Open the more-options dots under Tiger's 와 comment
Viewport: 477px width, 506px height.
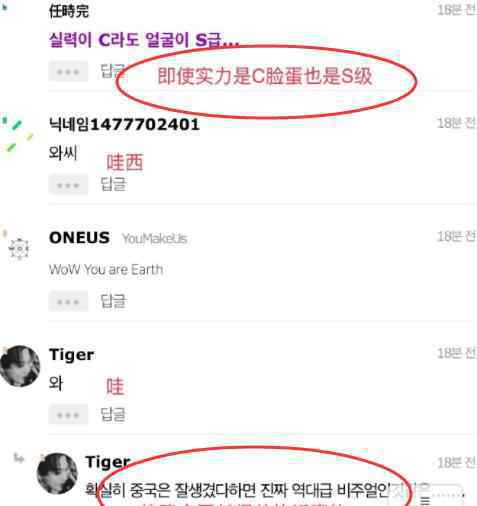(68, 415)
